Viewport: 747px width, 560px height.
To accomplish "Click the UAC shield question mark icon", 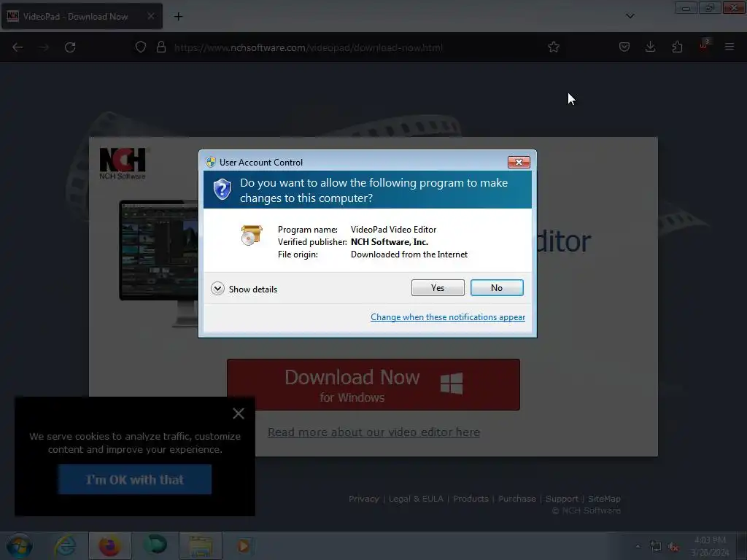I will click(x=222, y=189).
